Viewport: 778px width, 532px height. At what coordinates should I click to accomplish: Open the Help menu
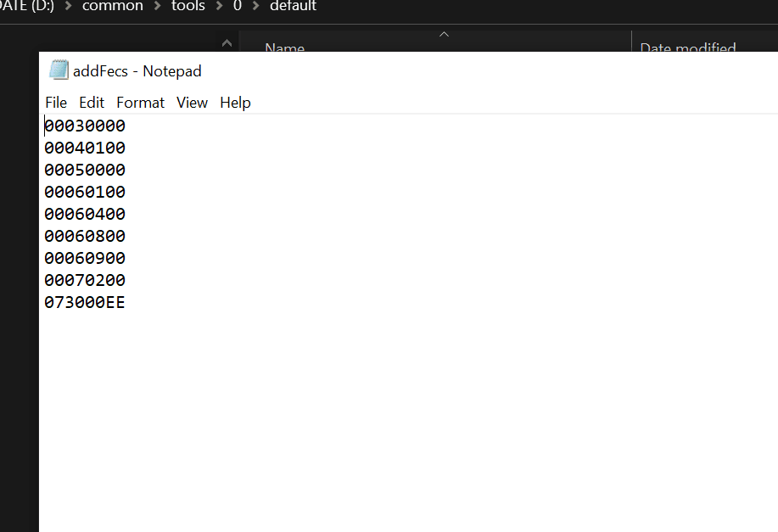click(x=235, y=103)
